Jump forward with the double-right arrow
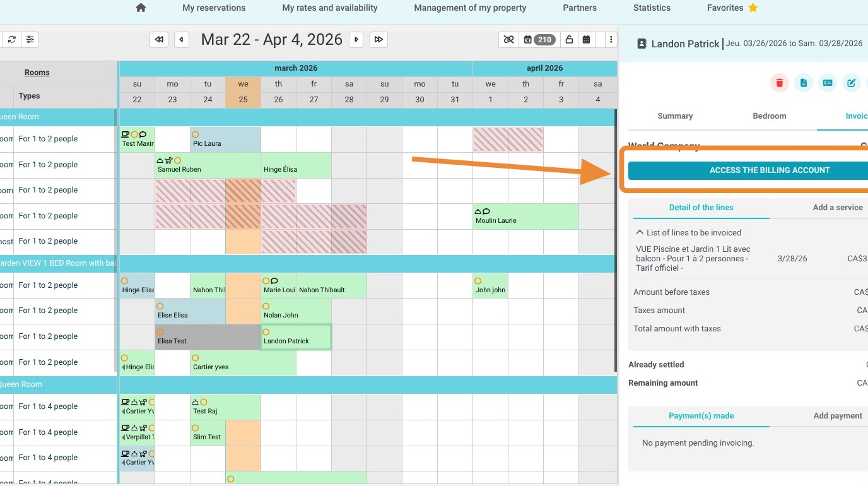 (378, 40)
